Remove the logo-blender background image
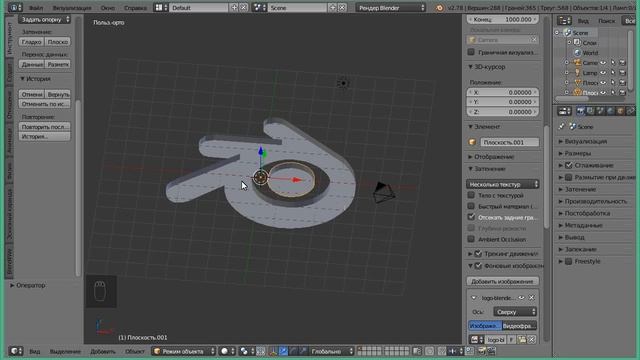This screenshot has height=360, width=640. pos(531,298)
